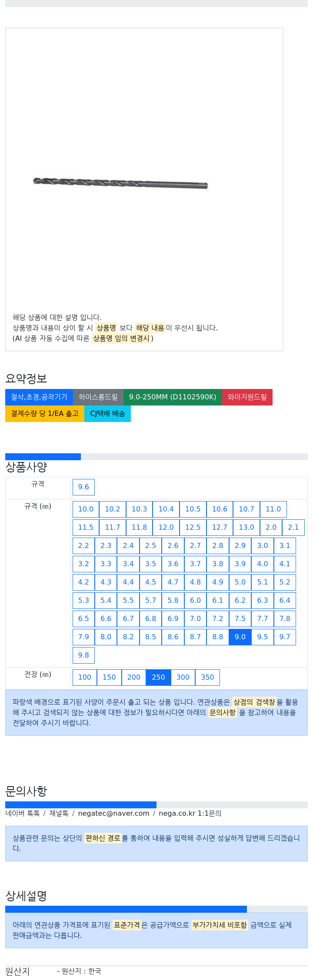Choose the 13.0 mm size option
Viewport: 313px width, 980px height.
[246, 528]
